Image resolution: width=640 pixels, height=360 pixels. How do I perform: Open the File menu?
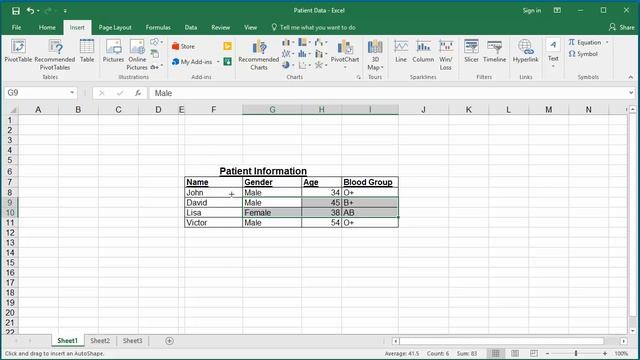[x=16, y=27]
